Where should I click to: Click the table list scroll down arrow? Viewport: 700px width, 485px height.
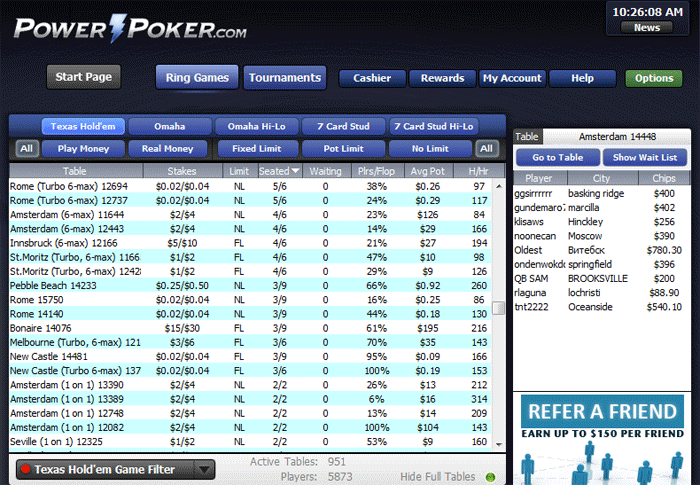click(x=499, y=444)
